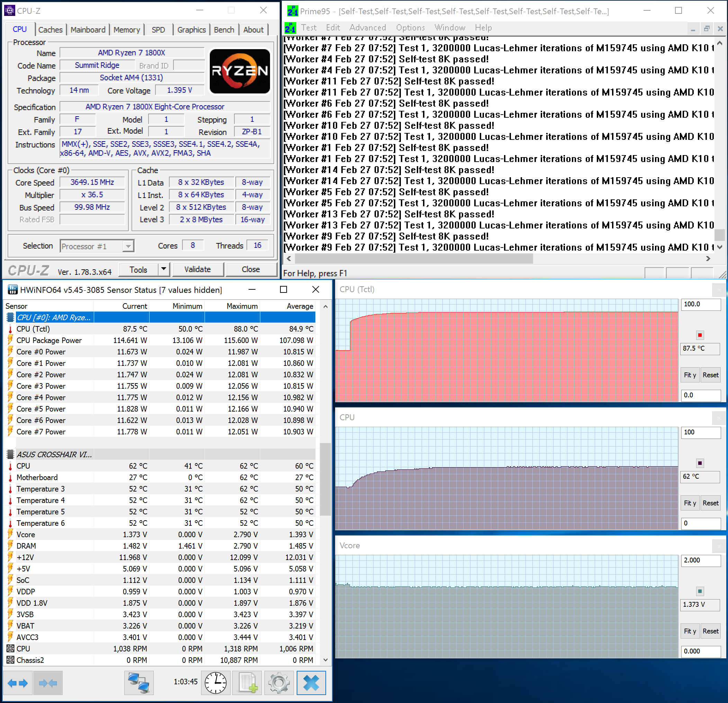
Task: Click the Prime95 icon in menu bar
Action: click(290, 28)
